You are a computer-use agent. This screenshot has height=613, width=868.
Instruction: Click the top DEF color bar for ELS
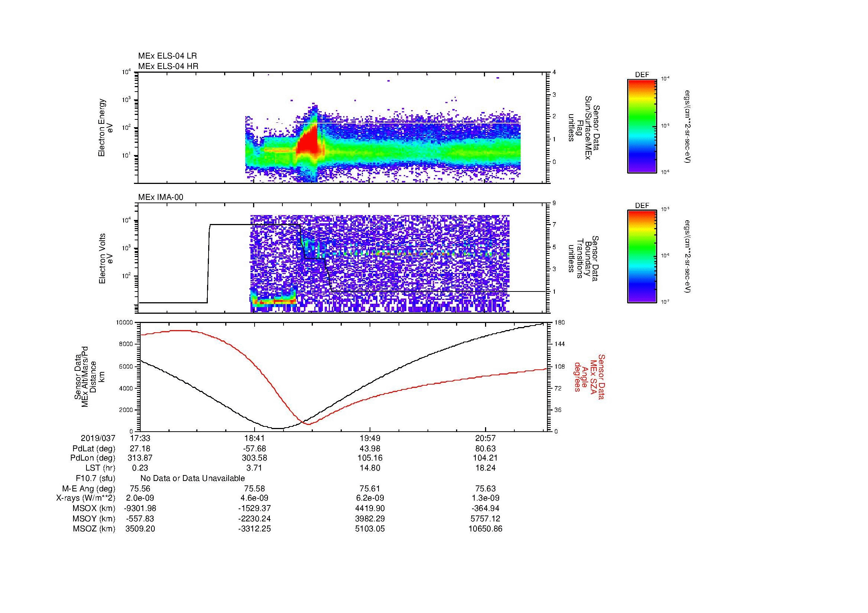coord(642,126)
